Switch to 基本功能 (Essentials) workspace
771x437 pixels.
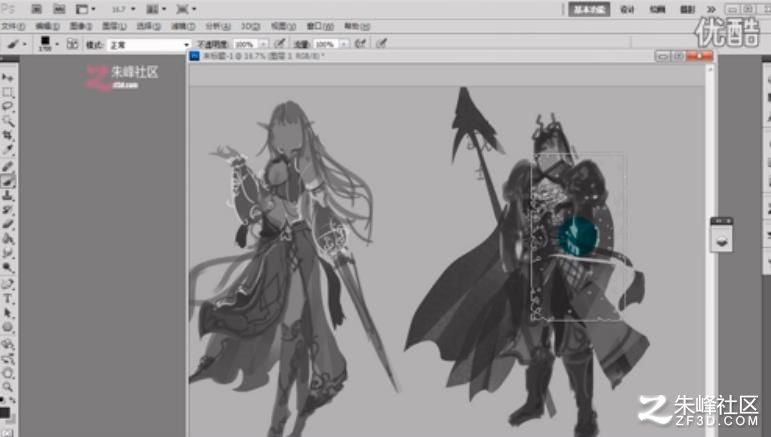pyautogui.click(x=589, y=9)
